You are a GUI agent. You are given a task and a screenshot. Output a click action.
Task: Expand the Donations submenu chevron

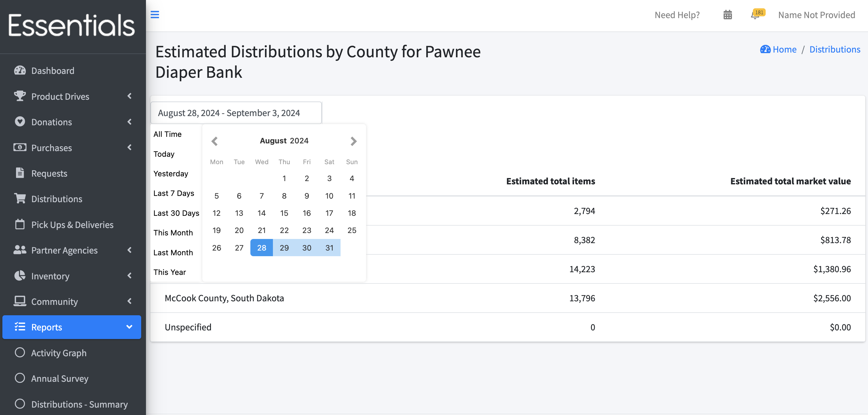tap(129, 122)
